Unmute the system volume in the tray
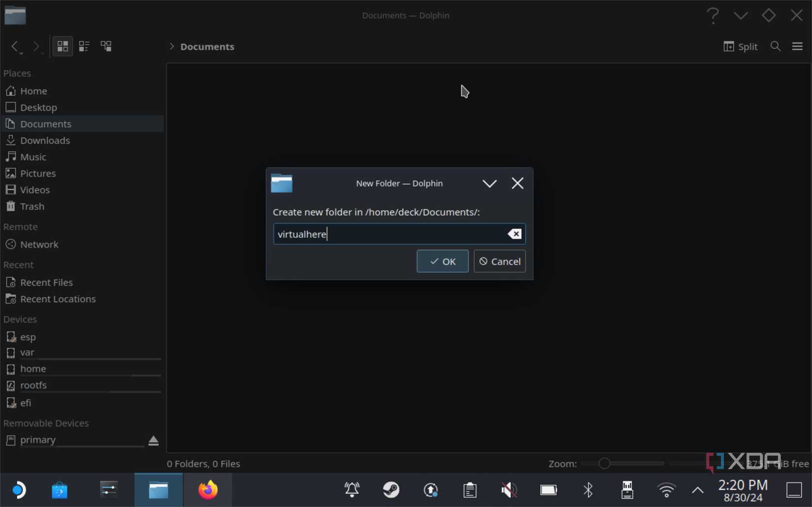 508,490
